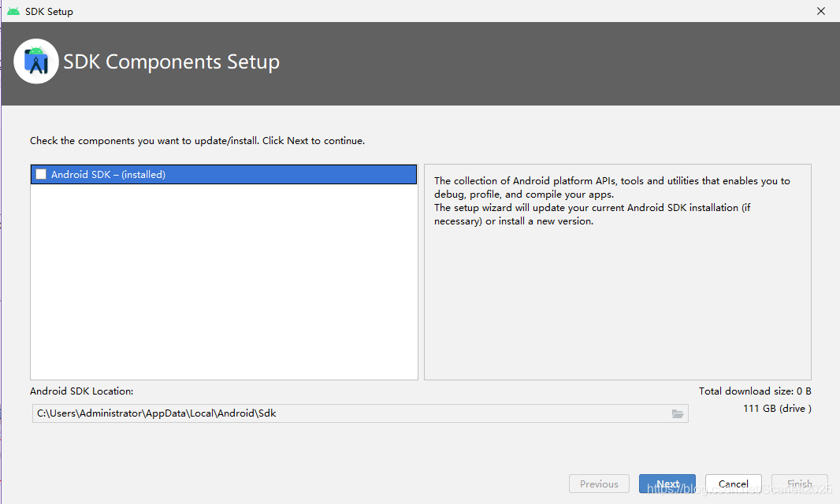Click the 'Total download size: 0 B' text

point(755,391)
